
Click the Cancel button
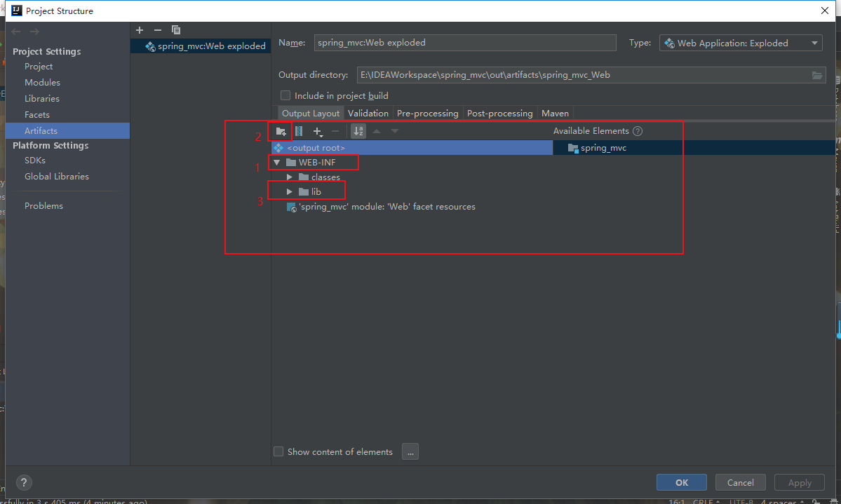tap(741, 482)
